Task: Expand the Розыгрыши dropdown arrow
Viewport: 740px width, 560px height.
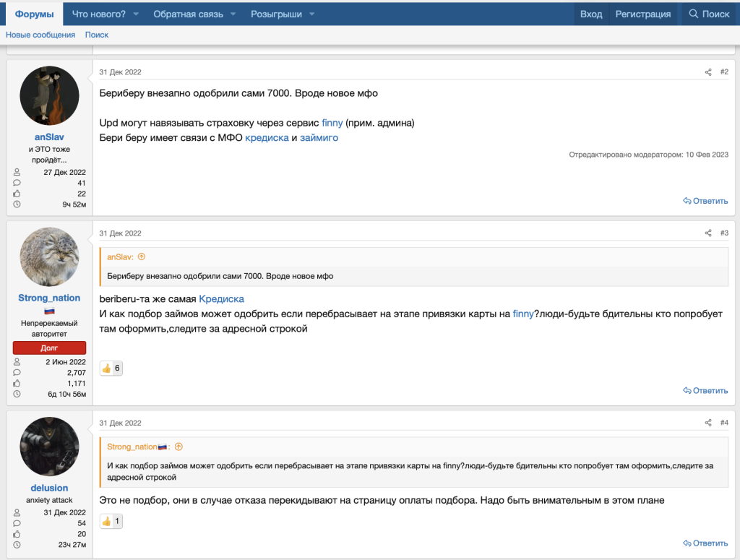Action: (x=312, y=14)
